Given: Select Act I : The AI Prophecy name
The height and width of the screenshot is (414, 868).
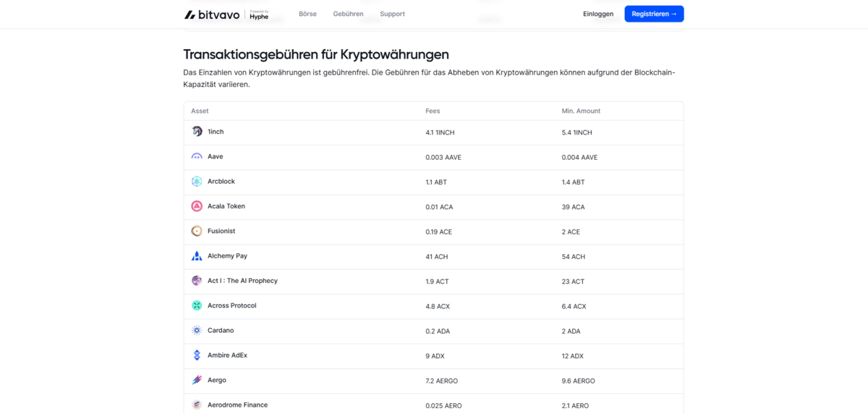Looking at the screenshot, I should (242, 281).
